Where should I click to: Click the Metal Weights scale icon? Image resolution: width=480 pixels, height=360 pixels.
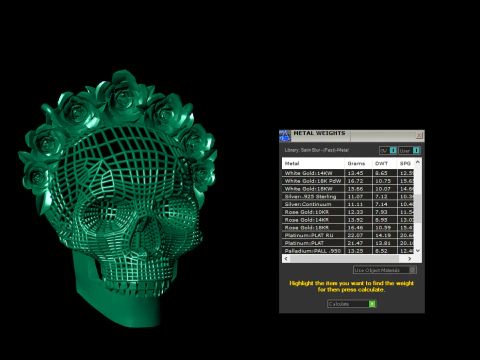point(285,136)
